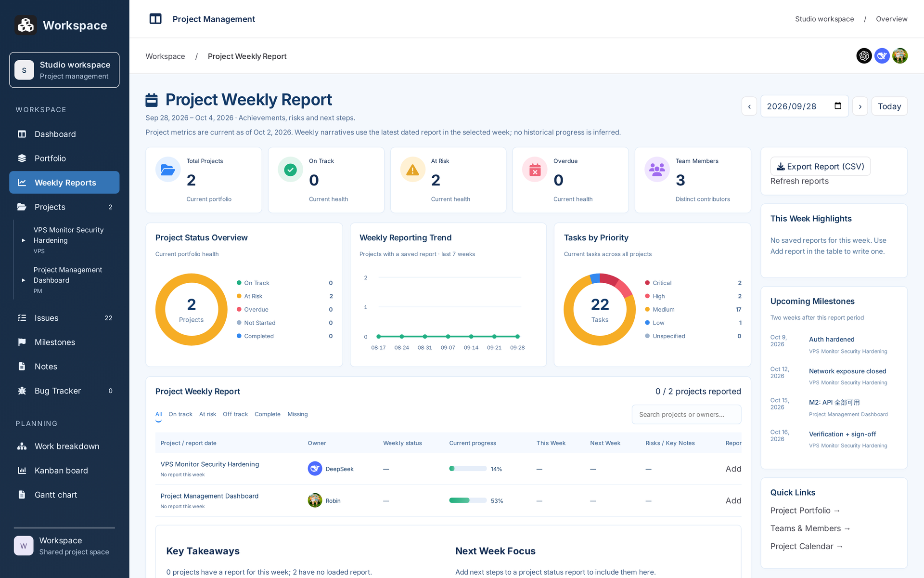Click the calendar icon in date field
924x578 pixels.
(x=838, y=106)
